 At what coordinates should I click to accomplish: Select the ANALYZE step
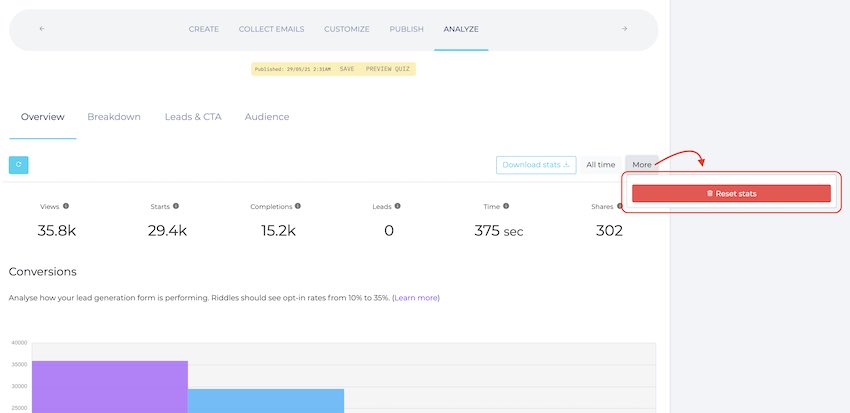pyautogui.click(x=461, y=29)
